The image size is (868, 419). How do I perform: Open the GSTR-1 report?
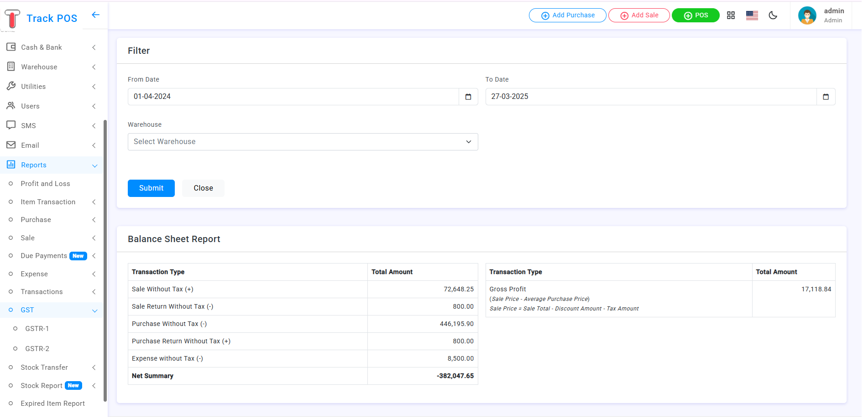pyautogui.click(x=37, y=329)
